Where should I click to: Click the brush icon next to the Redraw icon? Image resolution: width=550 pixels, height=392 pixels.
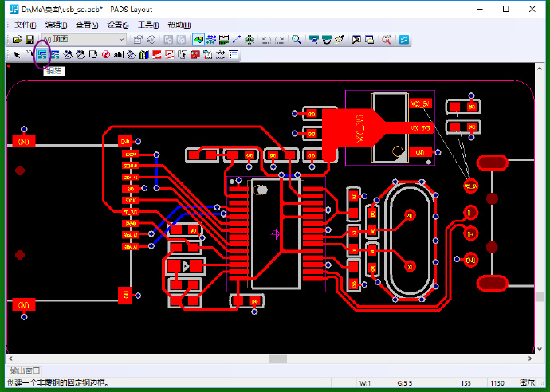[x=340, y=40]
